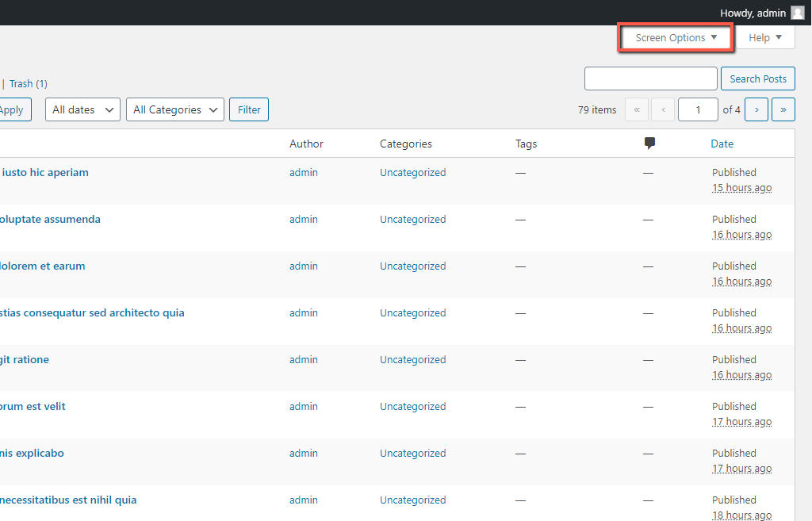This screenshot has width=812, height=521.
Task: Open the post 'iusto hic aperiam'
Action: (x=45, y=172)
